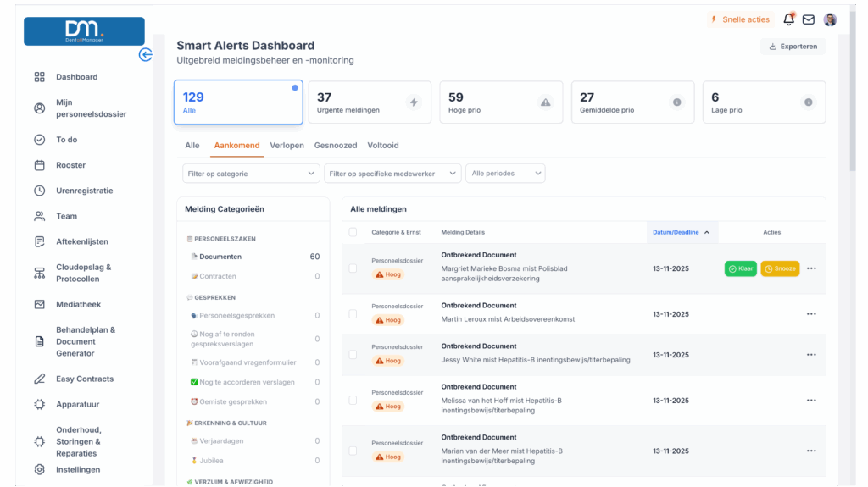Open Behandelplan & Document Generator
Viewport: 868px width, 487px height.
click(84, 341)
